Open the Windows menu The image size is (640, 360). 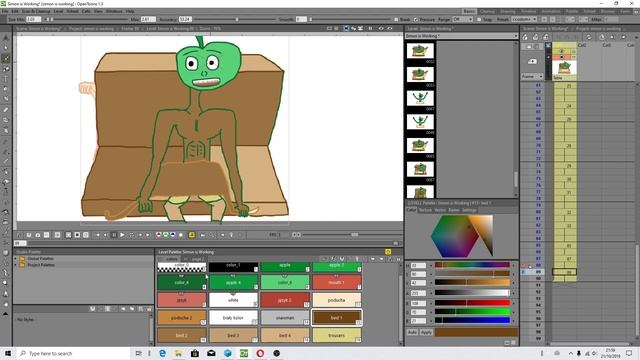pyautogui.click(x=114, y=11)
